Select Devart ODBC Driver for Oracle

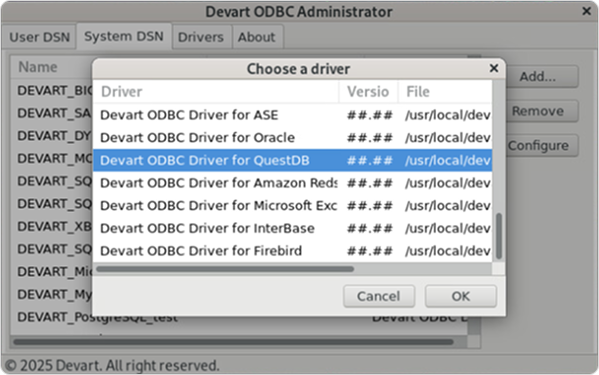tap(293, 137)
